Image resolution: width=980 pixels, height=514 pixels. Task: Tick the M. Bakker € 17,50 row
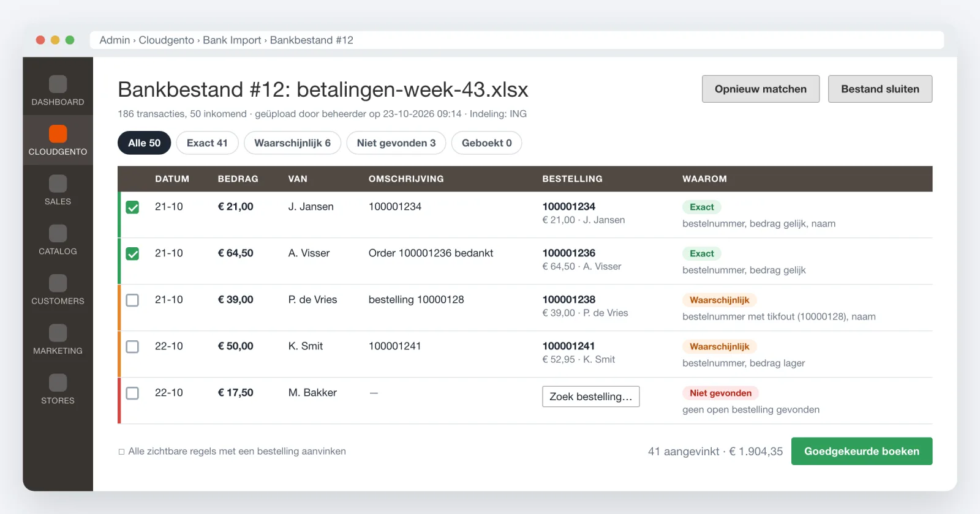point(132,393)
